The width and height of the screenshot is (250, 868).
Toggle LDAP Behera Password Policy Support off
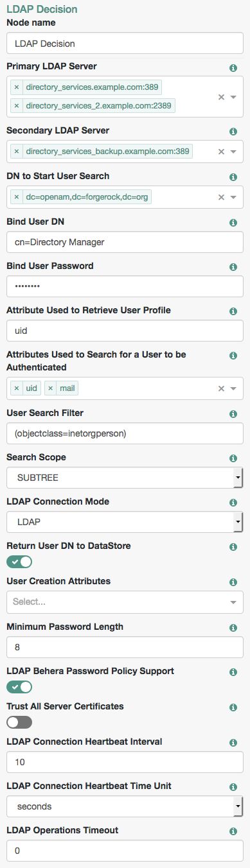19,687
